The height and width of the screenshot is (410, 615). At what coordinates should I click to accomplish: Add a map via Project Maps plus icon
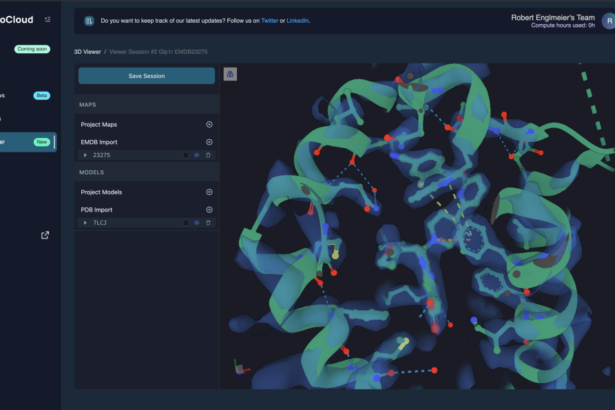click(x=209, y=125)
